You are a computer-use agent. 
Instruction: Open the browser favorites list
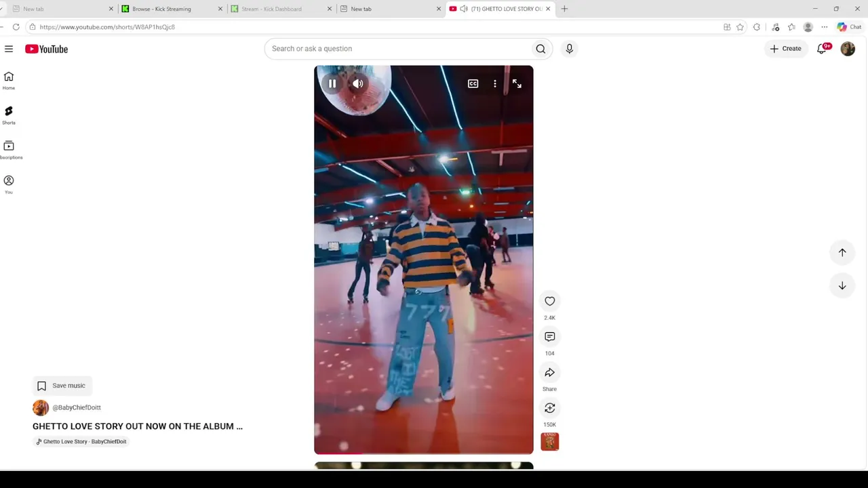tap(791, 27)
